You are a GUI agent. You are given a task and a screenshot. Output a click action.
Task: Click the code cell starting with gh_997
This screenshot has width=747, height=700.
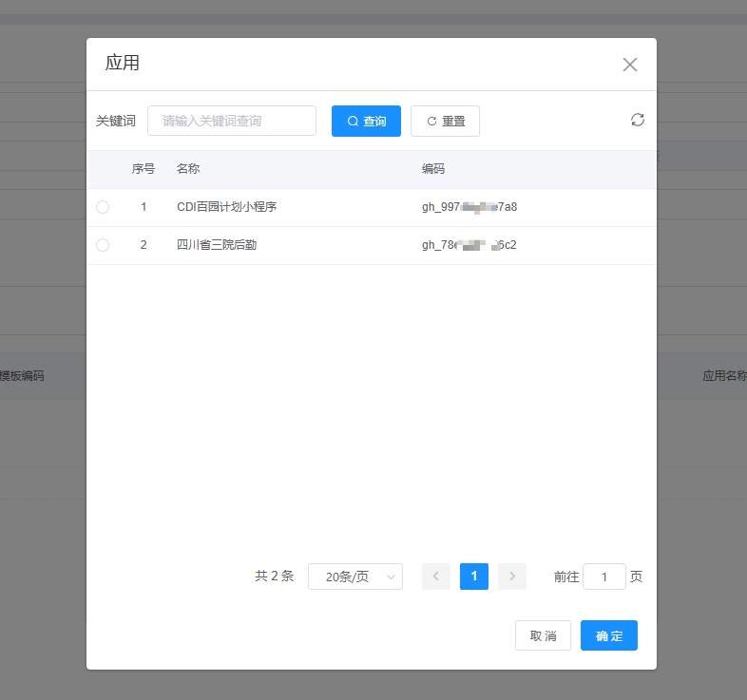pos(469,207)
